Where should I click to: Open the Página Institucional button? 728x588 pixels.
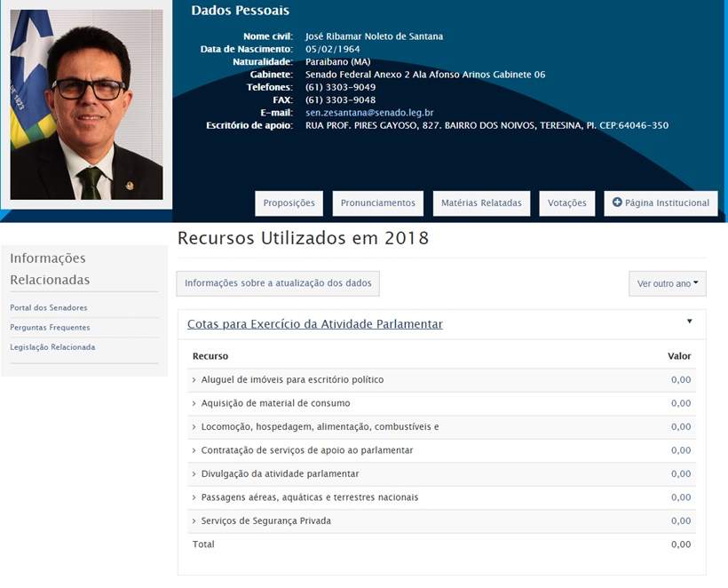pos(661,203)
